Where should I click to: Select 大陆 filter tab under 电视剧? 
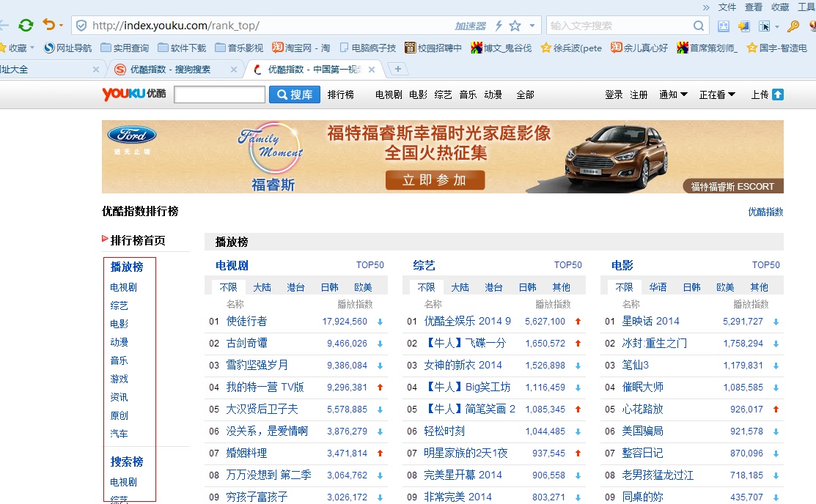pos(262,287)
